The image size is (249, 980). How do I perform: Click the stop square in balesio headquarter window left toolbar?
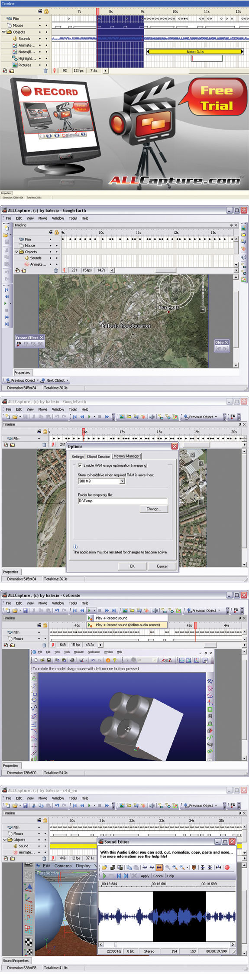coord(6,310)
